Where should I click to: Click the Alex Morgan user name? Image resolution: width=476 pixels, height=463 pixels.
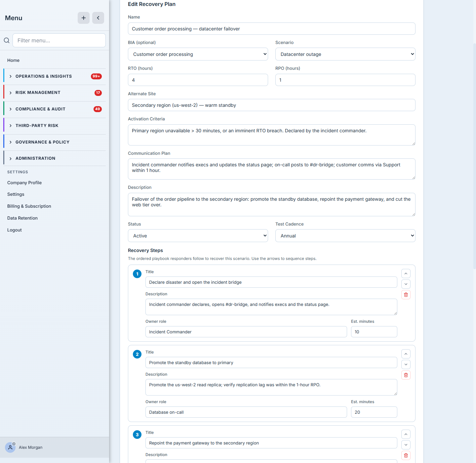click(31, 447)
